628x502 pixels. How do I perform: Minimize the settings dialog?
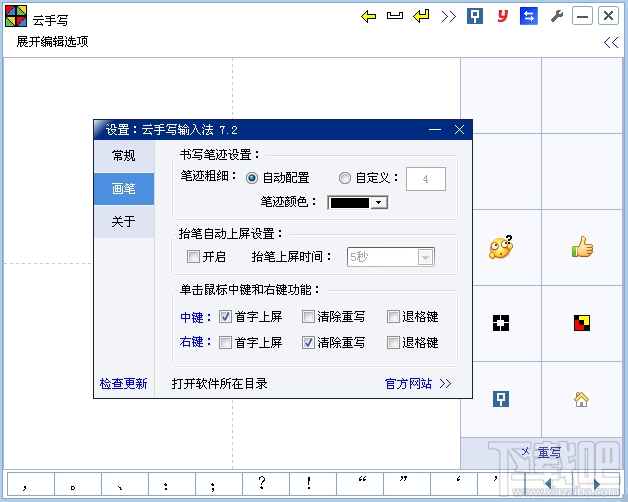[x=435, y=130]
